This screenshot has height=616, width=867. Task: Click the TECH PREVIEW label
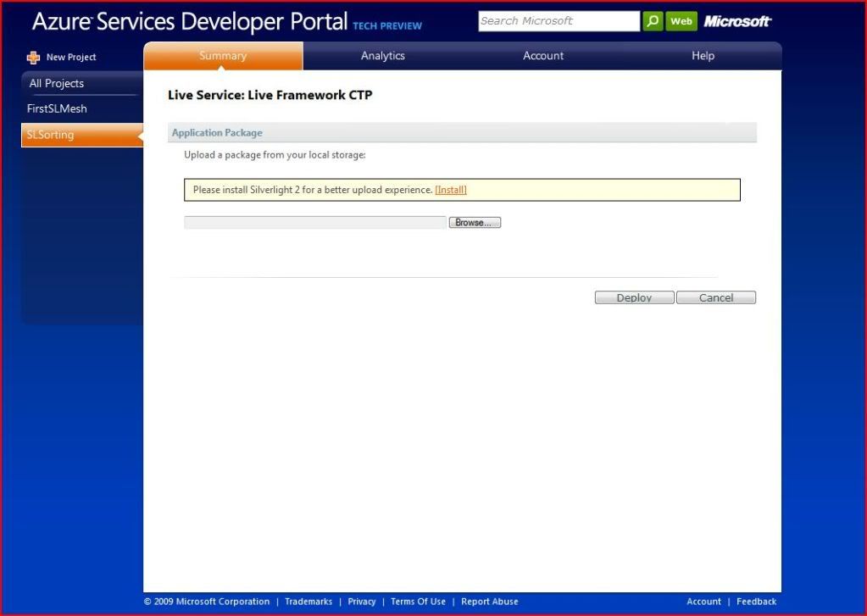click(x=387, y=26)
